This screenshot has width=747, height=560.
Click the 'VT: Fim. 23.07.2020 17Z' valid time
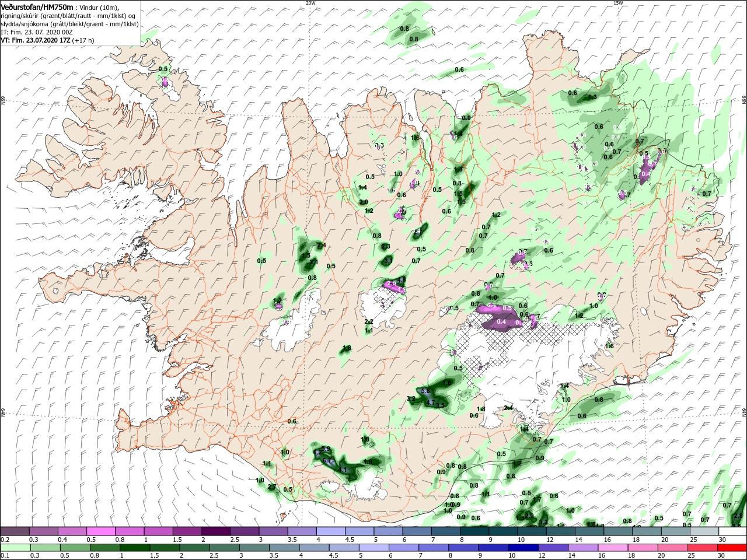point(35,40)
